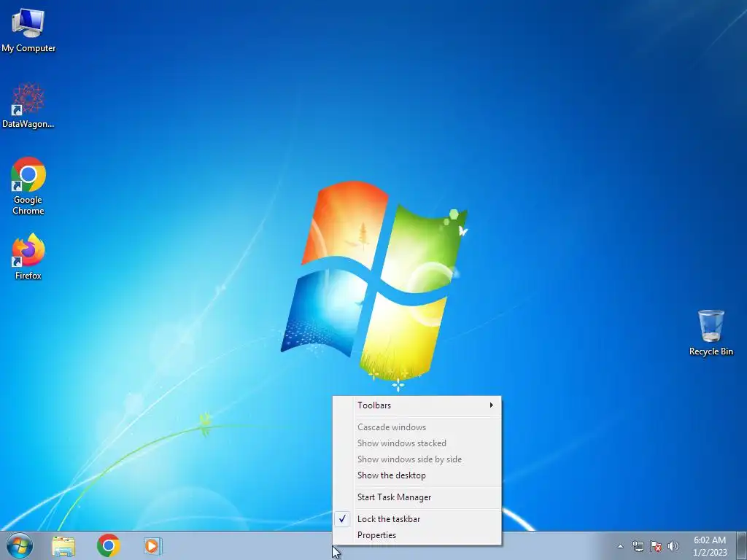Open the volume speaker tray icon
Viewport: 747px width, 560px height.
click(673, 546)
